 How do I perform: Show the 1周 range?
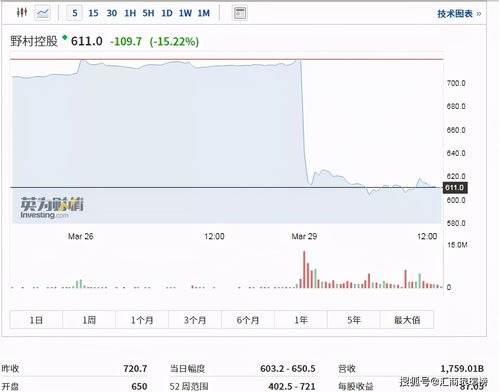(89, 320)
